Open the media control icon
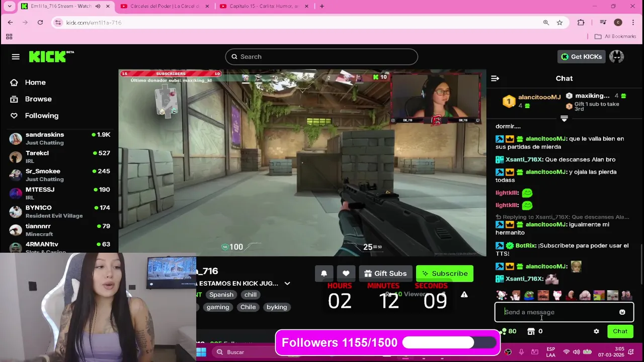This screenshot has height=362, width=644. (603, 23)
